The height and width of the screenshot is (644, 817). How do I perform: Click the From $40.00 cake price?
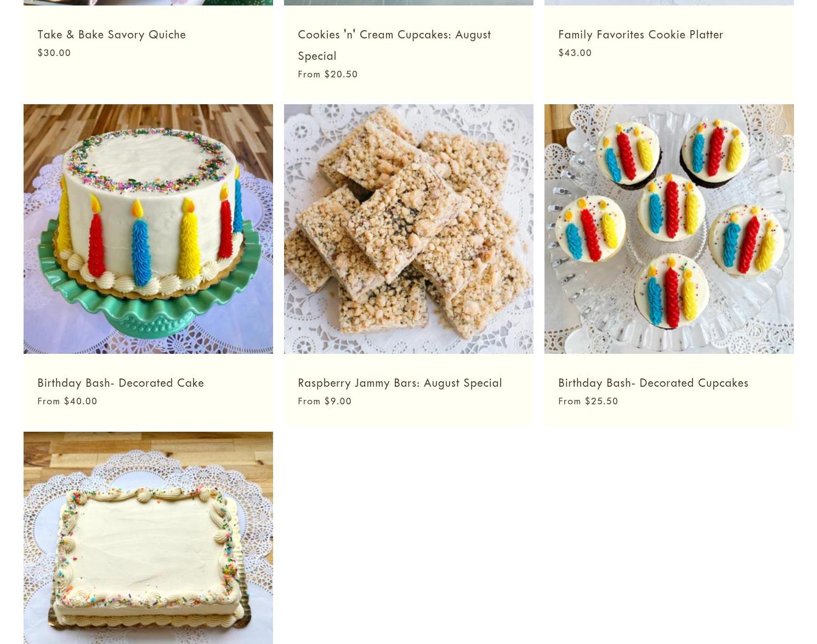tap(67, 401)
